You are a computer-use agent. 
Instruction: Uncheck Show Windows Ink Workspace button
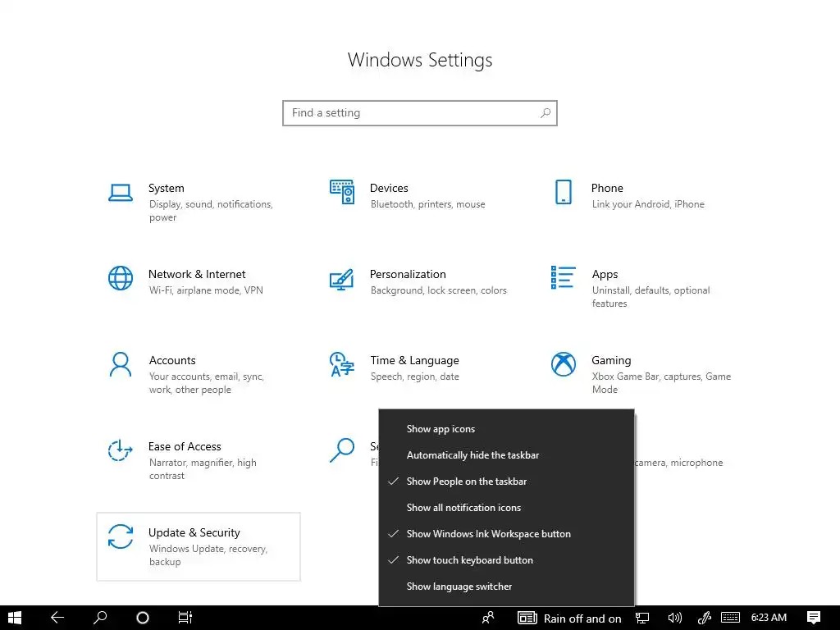[506, 533]
